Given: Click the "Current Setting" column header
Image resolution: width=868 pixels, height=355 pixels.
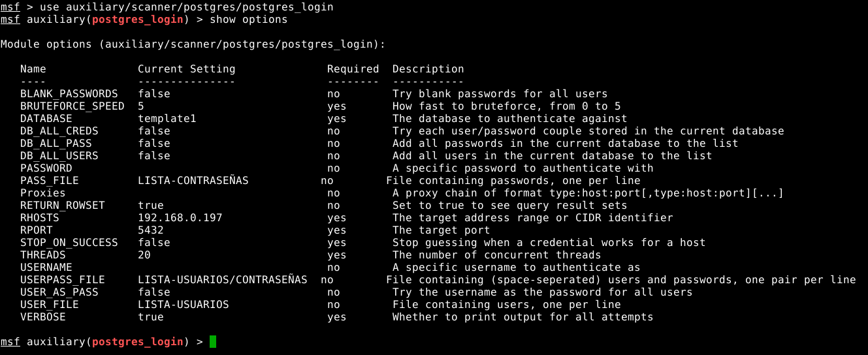Looking at the screenshot, I should click(187, 69).
